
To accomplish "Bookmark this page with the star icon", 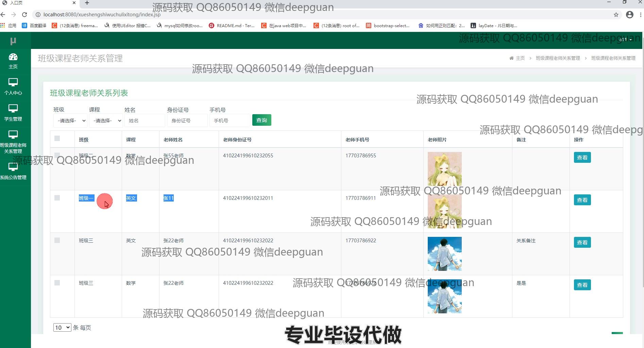I will coord(616,15).
